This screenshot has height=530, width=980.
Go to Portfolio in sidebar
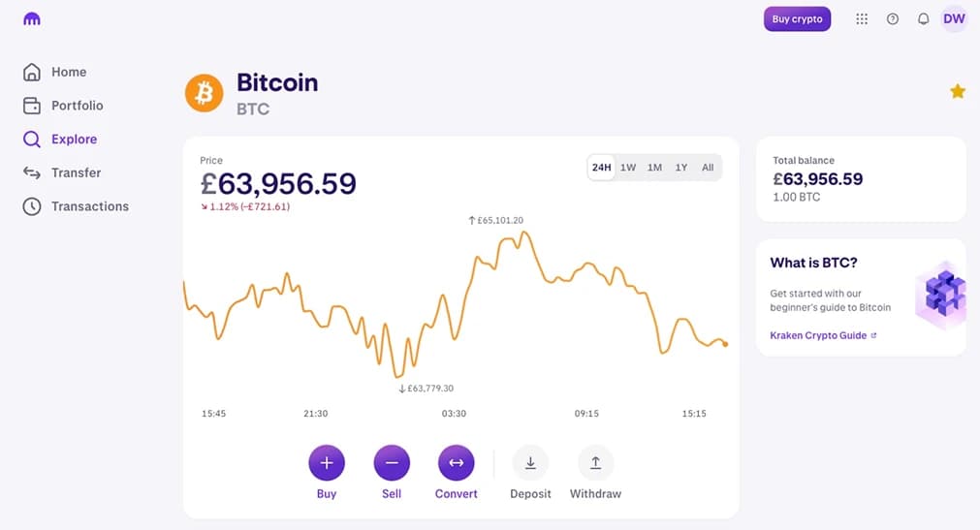click(77, 106)
